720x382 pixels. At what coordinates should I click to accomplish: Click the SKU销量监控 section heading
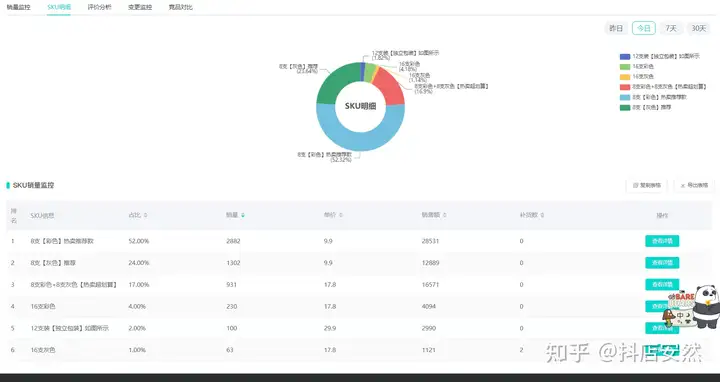[33, 185]
